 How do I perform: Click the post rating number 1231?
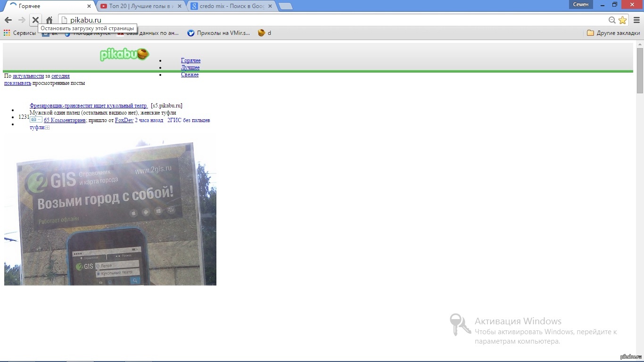click(24, 117)
